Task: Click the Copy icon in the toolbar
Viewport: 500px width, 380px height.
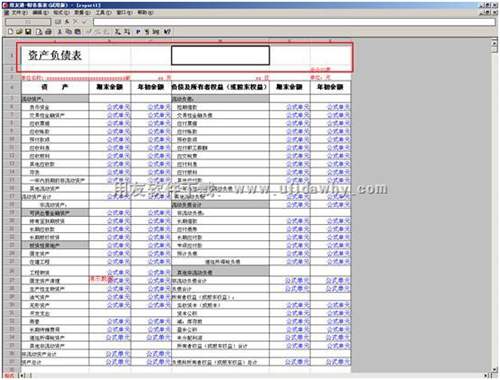Action: click(x=68, y=32)
